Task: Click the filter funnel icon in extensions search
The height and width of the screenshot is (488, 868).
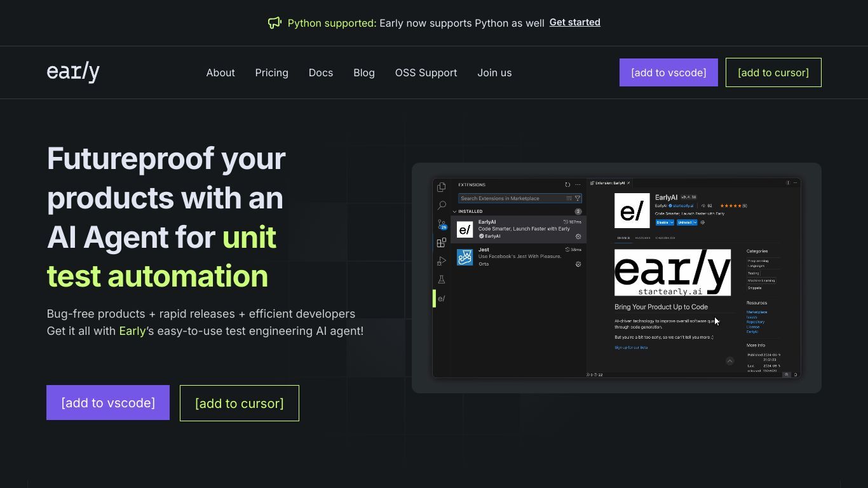Action: coord(578,198)
